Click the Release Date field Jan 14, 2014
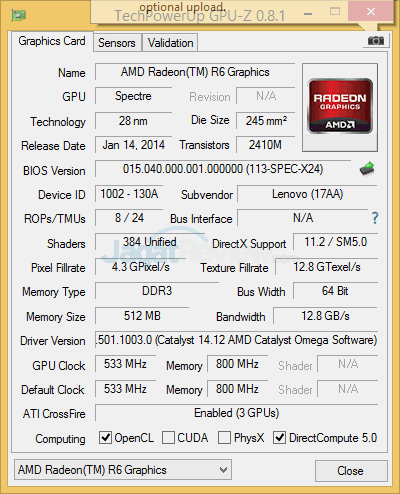The width and height of the screenshot is (400, 494). point(133,145)
